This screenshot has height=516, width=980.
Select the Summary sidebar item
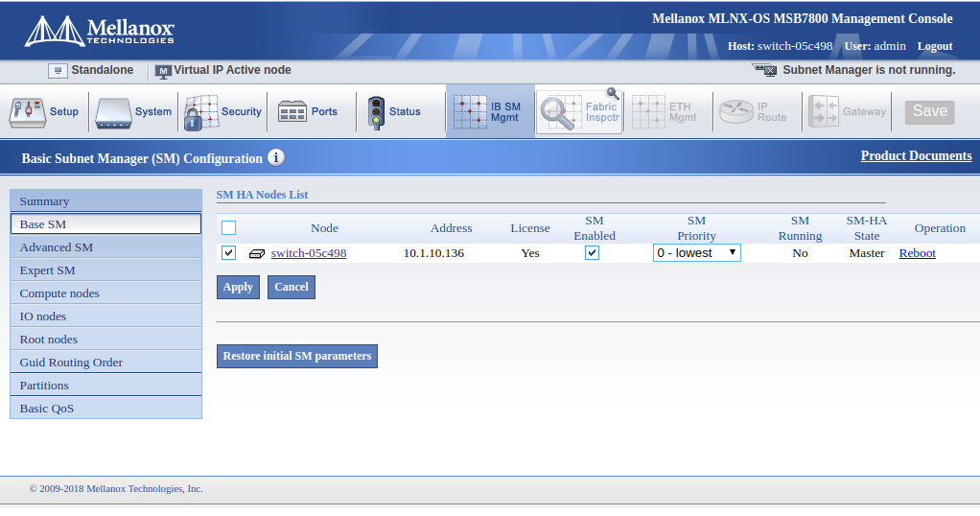[x=106, y=200]
